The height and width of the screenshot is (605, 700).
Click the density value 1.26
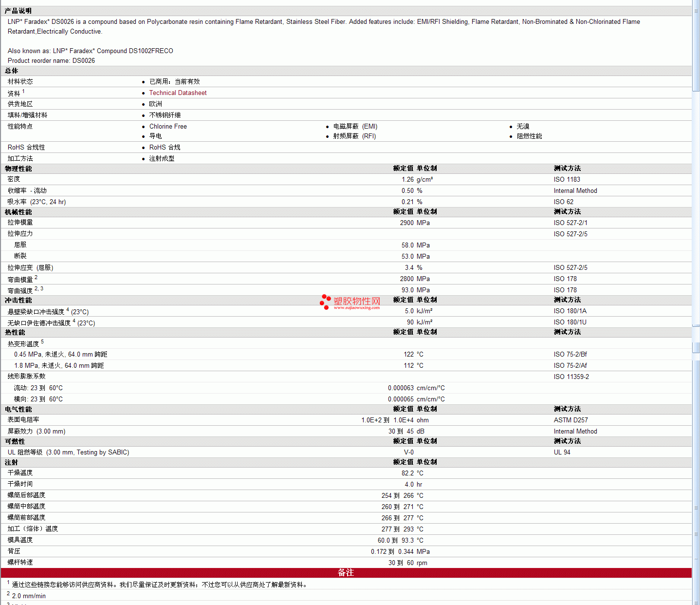[x=408, y=179]
